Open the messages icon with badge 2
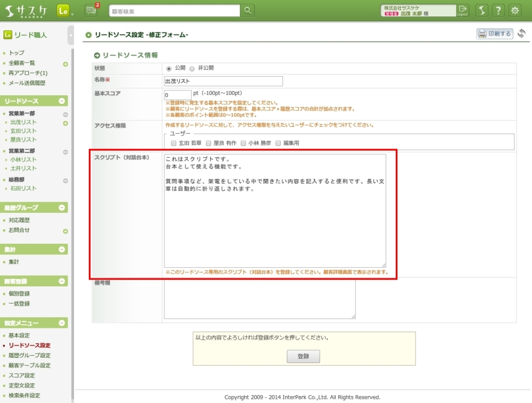532x403 pixels. [92, 10]
